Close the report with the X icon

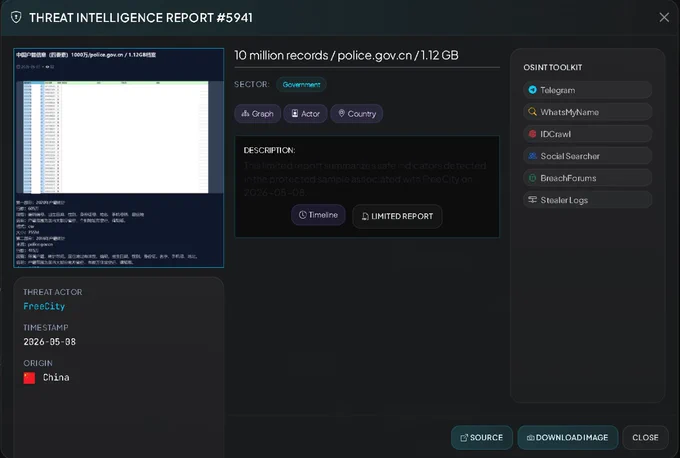[664, 17]
